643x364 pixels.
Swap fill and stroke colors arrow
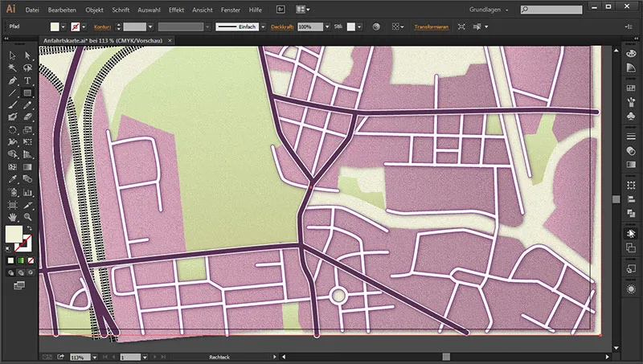(30, 228)
